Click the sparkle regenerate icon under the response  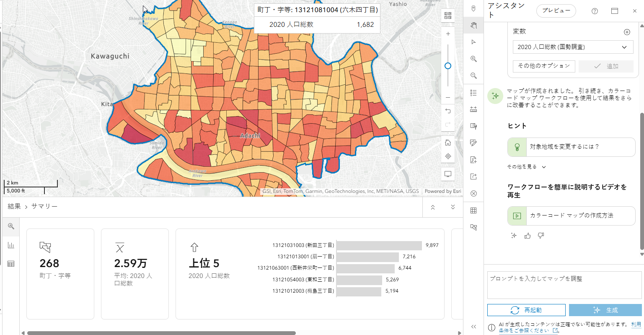point(514,236)
